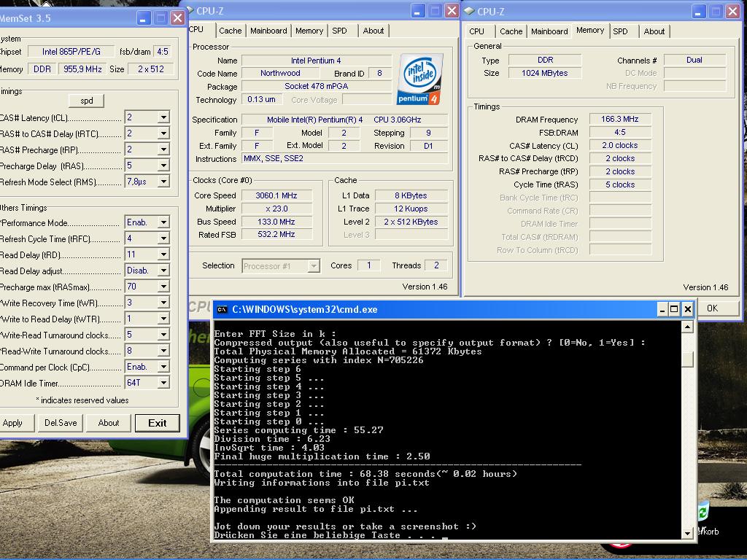Click the cmd.exe title bar icon
The image size is (747, 560).
point(222,309)
